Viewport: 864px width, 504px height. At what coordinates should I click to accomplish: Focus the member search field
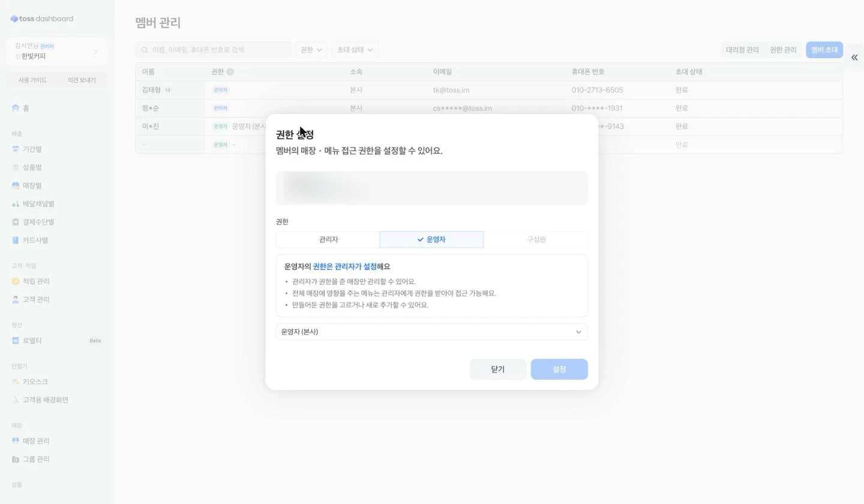(214, 50)
